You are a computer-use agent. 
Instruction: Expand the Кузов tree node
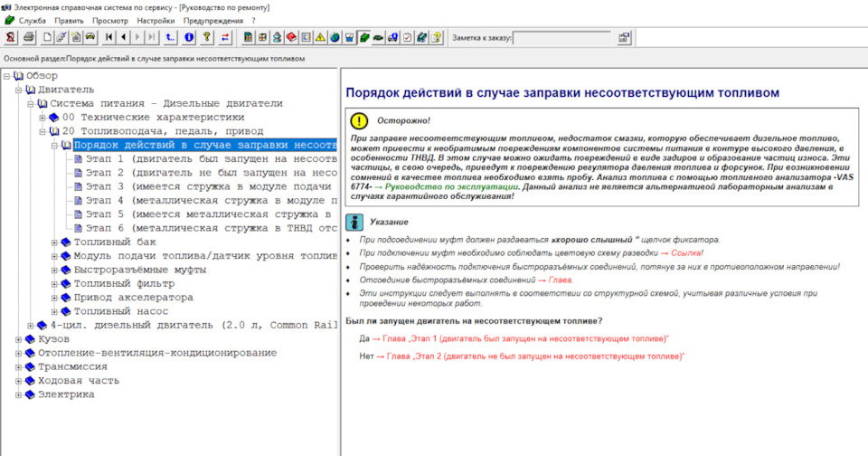(x=18, y=338)
